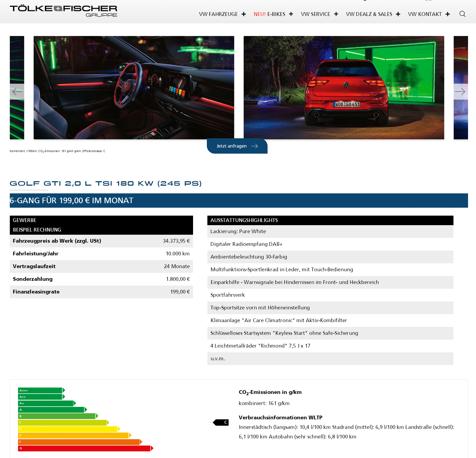Select Top-Sportsitze vorn row
Screen dimensions: 476x458
330,308
